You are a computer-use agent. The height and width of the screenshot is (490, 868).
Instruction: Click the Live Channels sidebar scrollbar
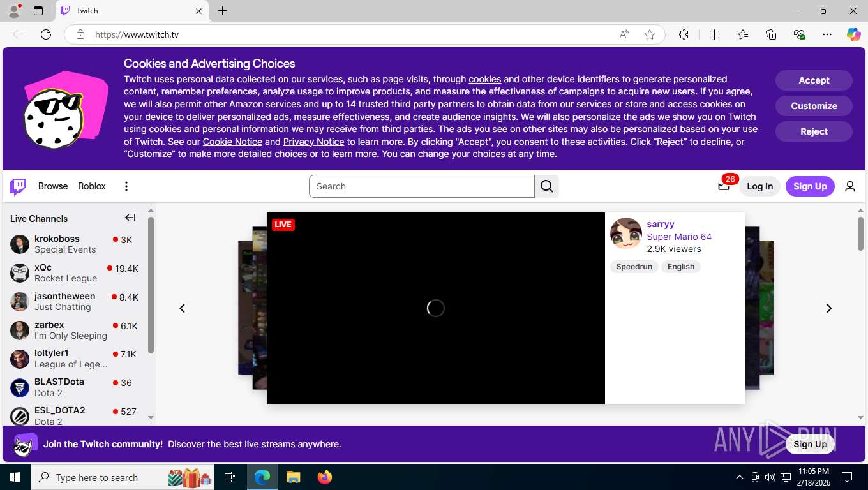click(151, 285)
